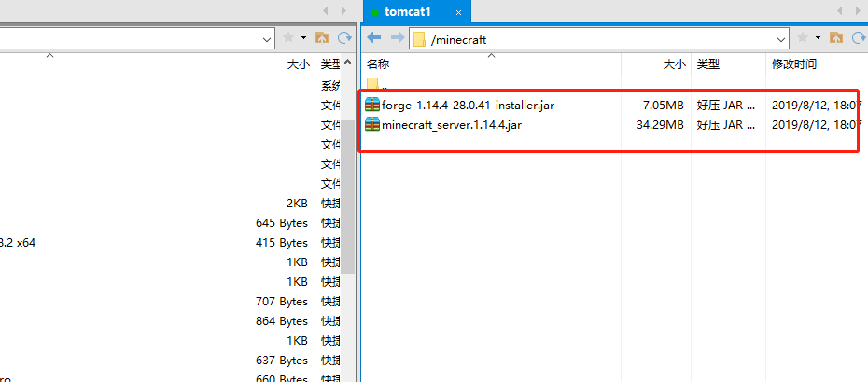Open the parent '..' folder icon
The image size is (868, 382).
[372, 85]
